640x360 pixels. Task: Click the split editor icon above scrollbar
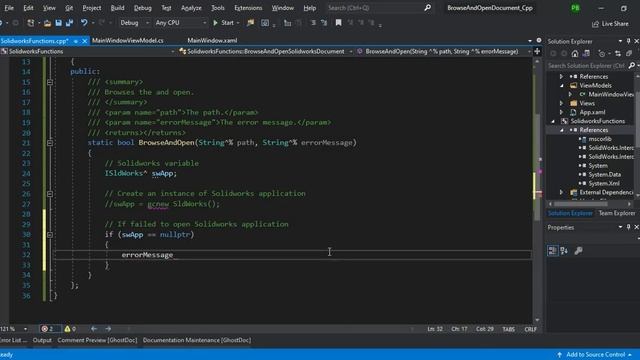(537, 51)
